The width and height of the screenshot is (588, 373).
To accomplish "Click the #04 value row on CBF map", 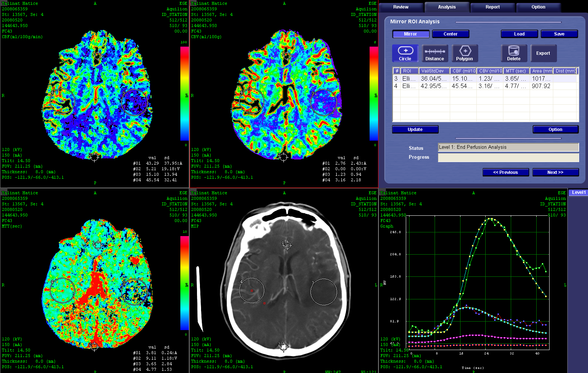I will click(155, 180).
